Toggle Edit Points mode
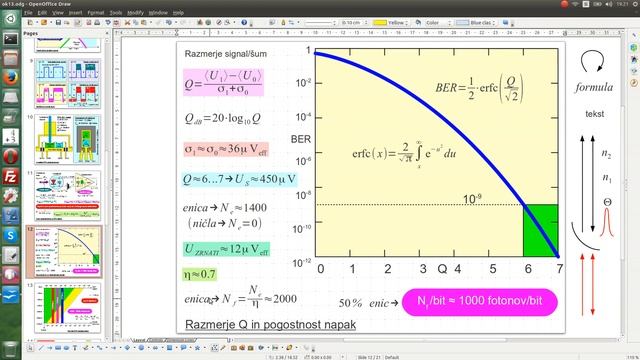This screenshot has height=360, width=640. click(x=215, y=348)
